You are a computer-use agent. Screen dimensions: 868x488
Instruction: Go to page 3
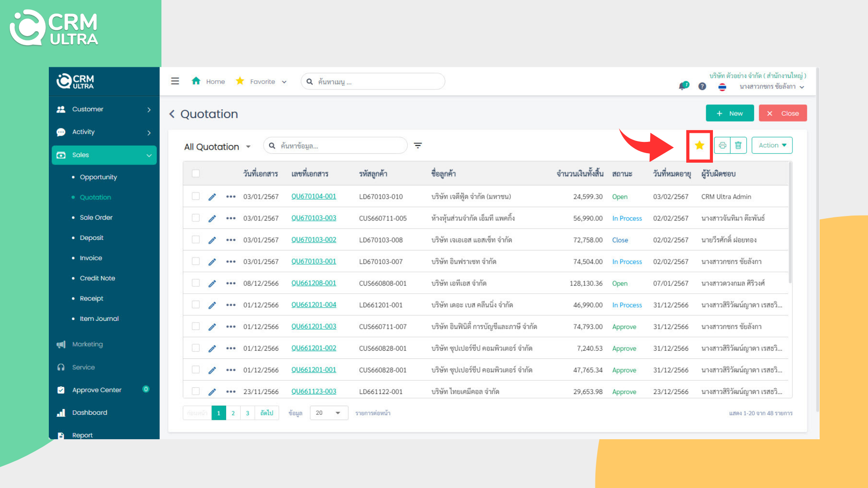click(x=248, y=413)
